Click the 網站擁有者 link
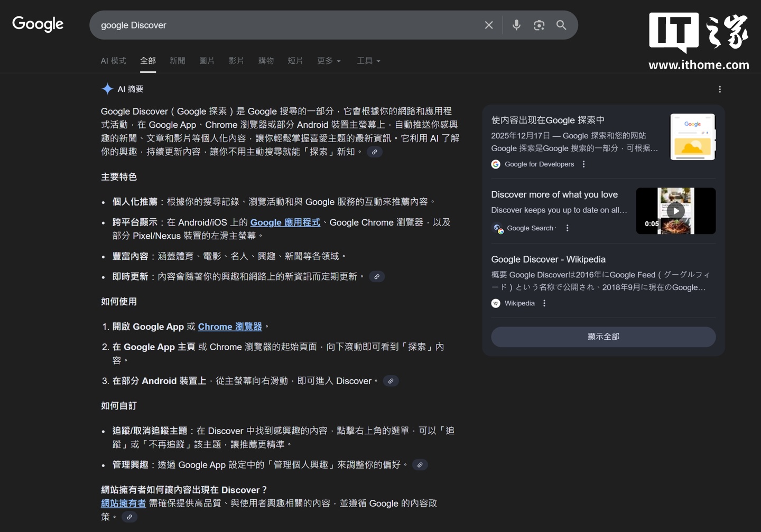 [123, 503]
